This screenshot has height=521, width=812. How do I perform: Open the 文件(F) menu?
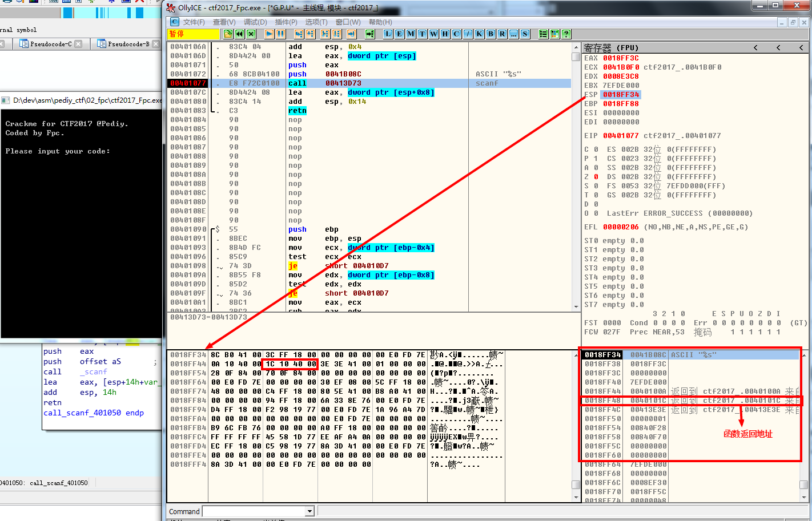point(194,22)
